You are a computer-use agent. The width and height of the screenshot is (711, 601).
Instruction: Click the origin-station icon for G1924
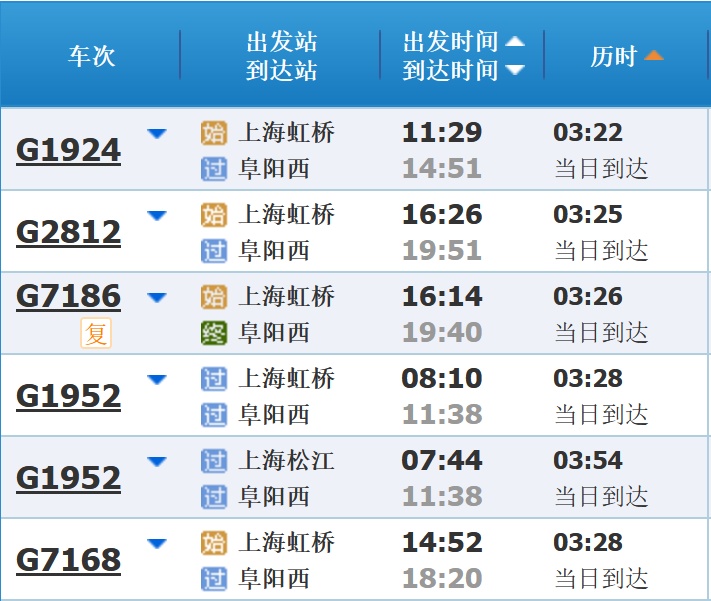click(x=214, y=133)
